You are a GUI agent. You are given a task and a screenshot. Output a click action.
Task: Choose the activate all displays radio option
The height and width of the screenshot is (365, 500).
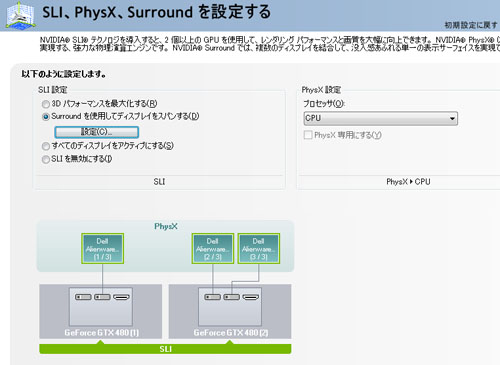coord(46,146)
